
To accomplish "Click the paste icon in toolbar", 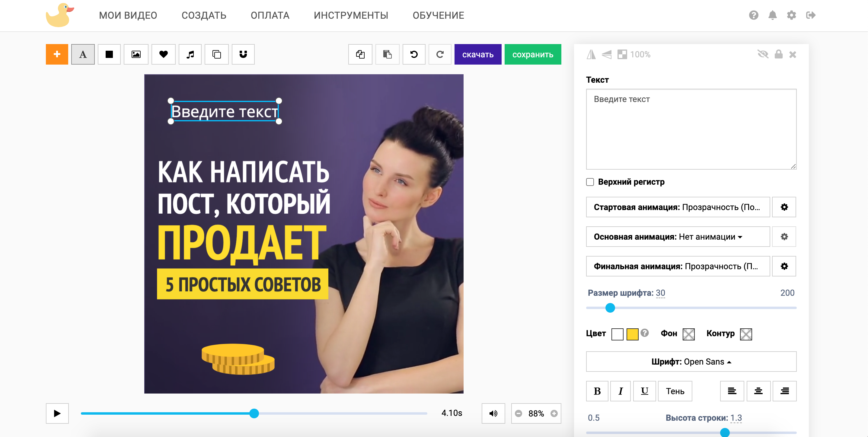I will click(x=388, y=54).
